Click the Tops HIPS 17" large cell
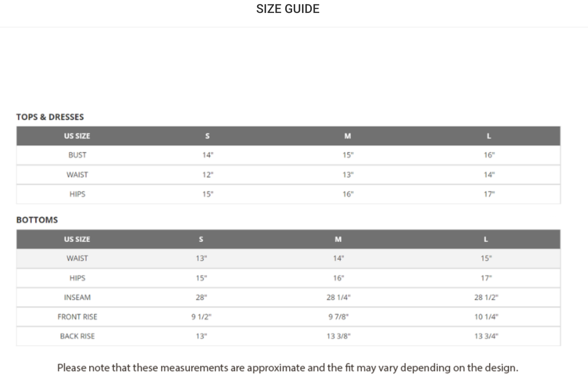 pyautogui.click(x=489, y=194)
